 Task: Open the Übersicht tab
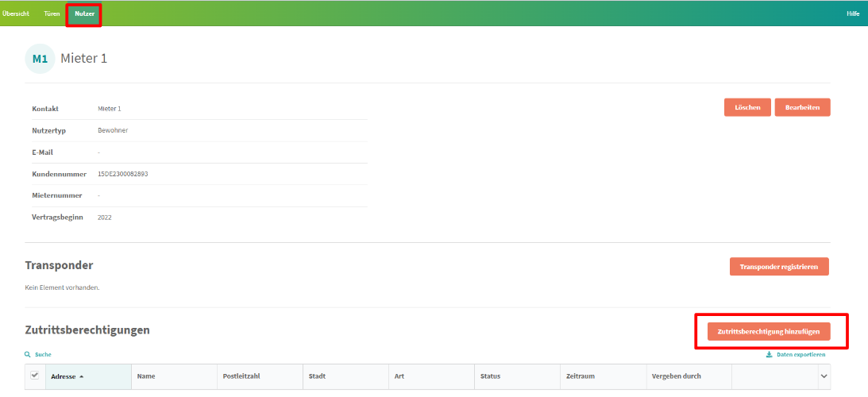(16, 13)
